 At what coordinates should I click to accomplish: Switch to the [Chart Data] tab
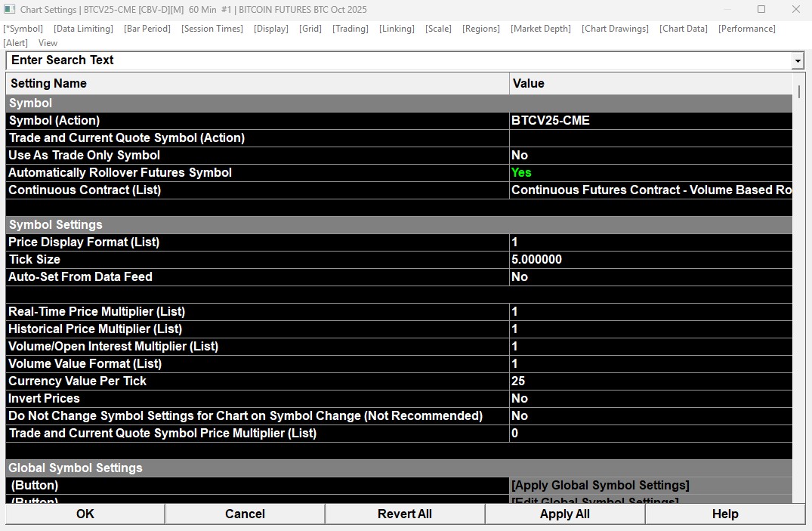click(683, 29)
